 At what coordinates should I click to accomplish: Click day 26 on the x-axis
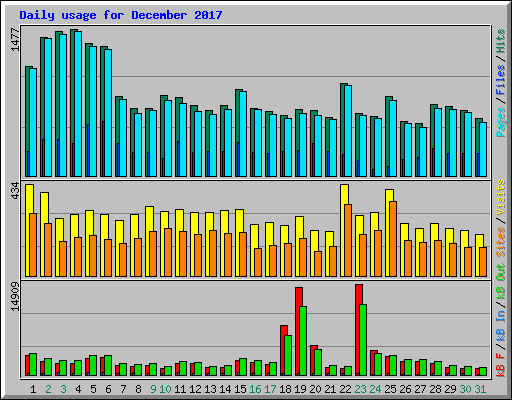[x=405, y=389]
